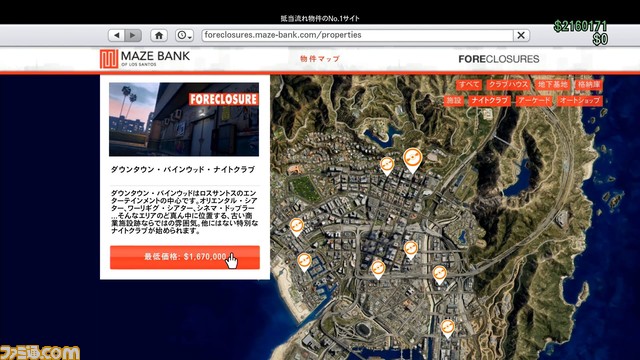Screen dimensions: 640x360
Task: Show only オートショップ properties
Action: [580, 100]
